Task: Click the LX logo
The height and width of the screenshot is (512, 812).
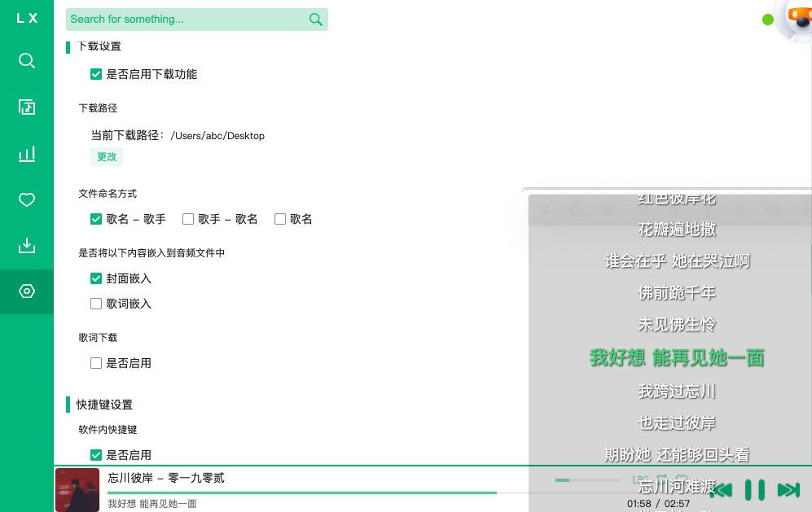Action: [x=26, y=18]
